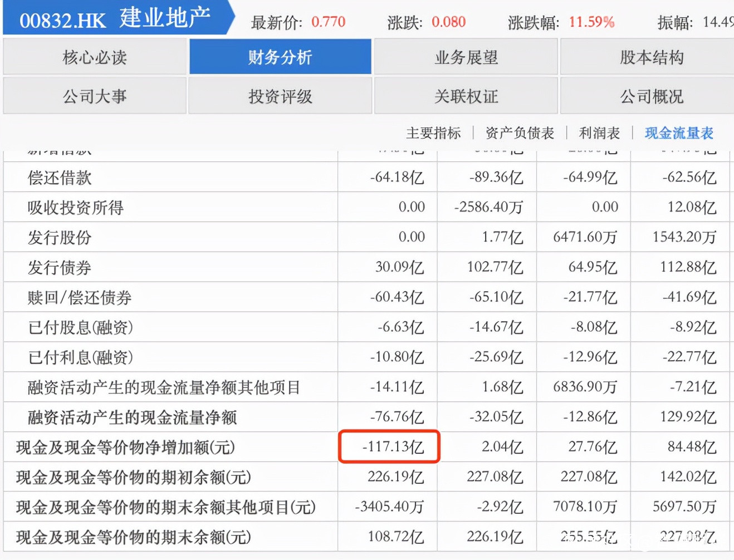This screenshot has height=560, width=734.
Task: Click the 5697.50万 cell in 期末余额其他项目 row
Action: [684, 508]
